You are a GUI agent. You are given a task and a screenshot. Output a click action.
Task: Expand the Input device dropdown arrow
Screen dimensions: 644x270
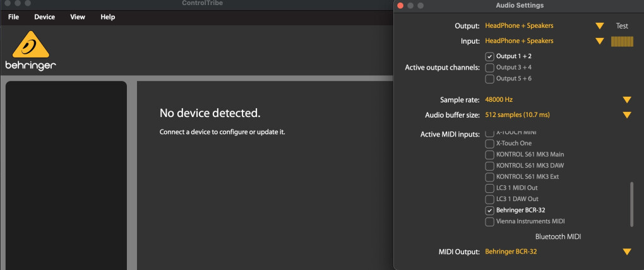click(x=600, y=41)
